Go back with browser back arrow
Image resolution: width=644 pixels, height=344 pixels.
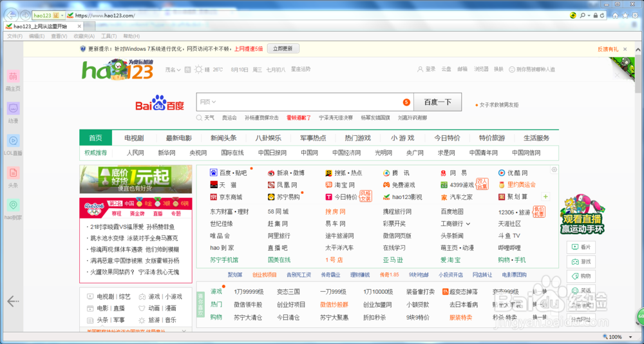pyautogui.click(x=12, y=15)
